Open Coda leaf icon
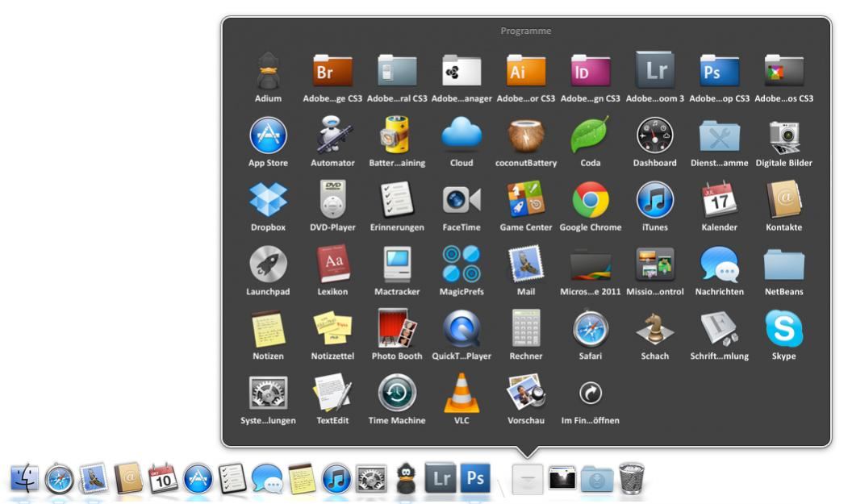Screen dimensions: 852x504 point(590,135)
